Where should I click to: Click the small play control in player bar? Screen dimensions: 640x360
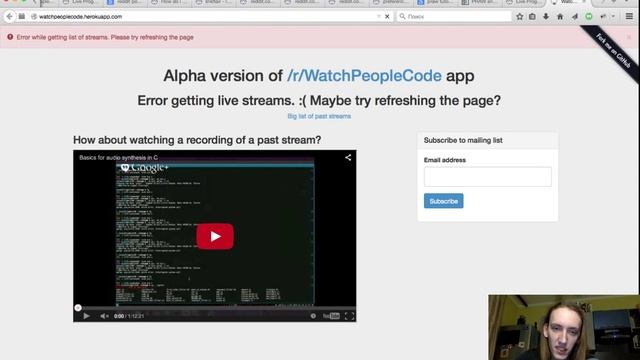click(x=86, y=316)
